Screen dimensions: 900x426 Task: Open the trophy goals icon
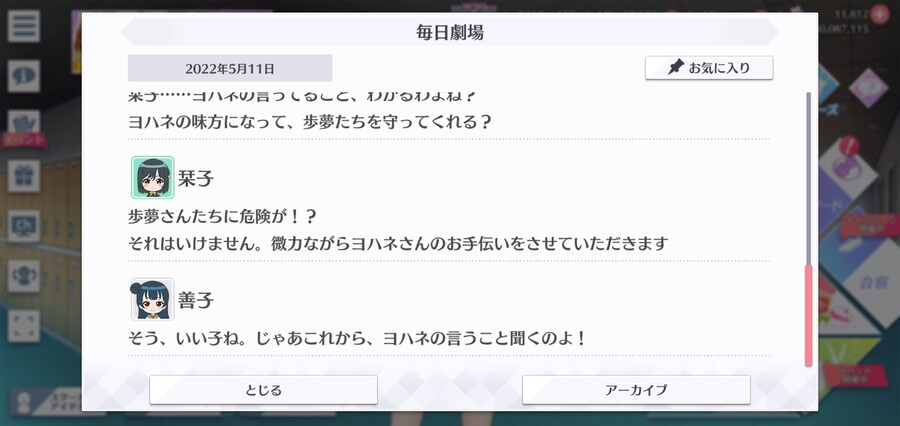coord(24,276)
